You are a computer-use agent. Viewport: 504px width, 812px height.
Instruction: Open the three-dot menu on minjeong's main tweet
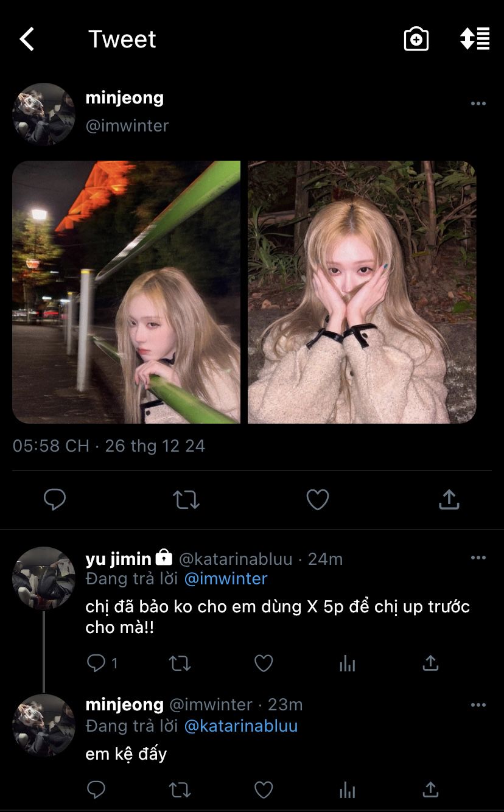tap(478, 103)
